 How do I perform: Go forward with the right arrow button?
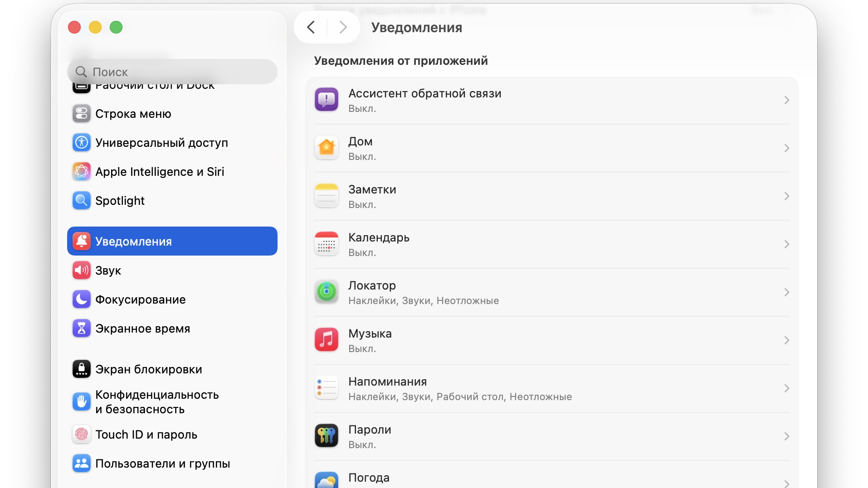(343, 27)
